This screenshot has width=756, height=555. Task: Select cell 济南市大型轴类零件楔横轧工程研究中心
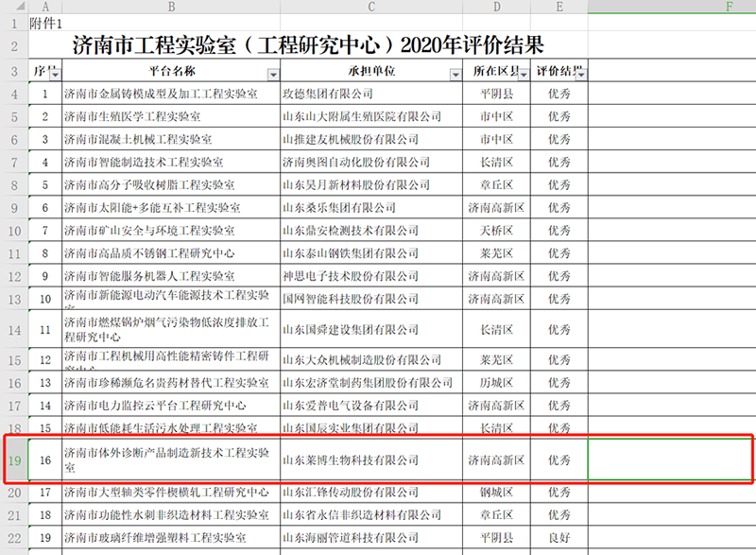coord(171,493)
